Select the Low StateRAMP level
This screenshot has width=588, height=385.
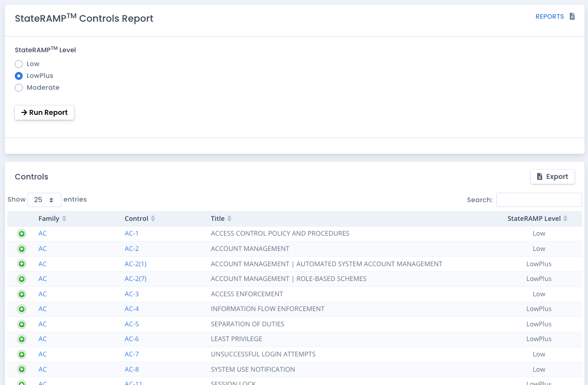coord(19,64)
